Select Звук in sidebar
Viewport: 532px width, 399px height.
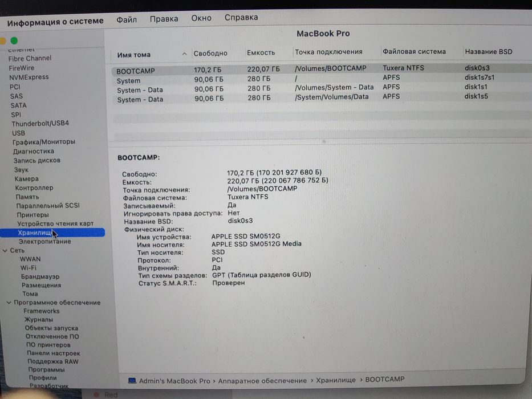[x=21, y=170]
